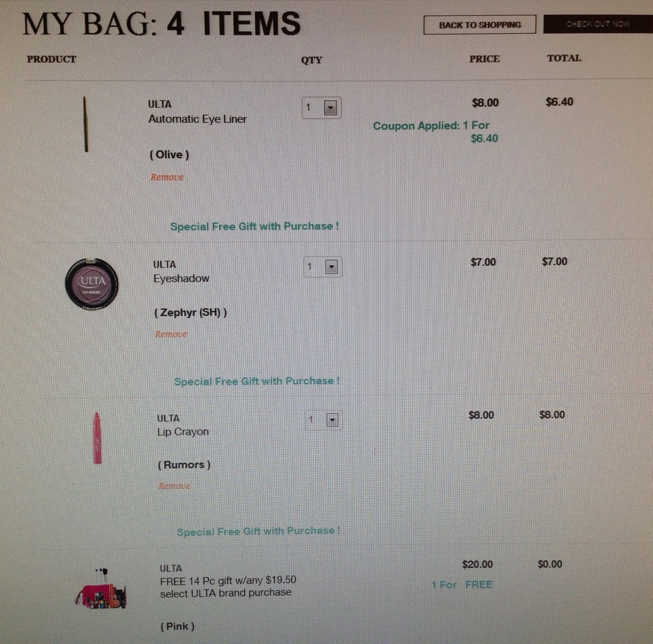
Task: Click the pink lip crayon image
Action: pos(97,439)
